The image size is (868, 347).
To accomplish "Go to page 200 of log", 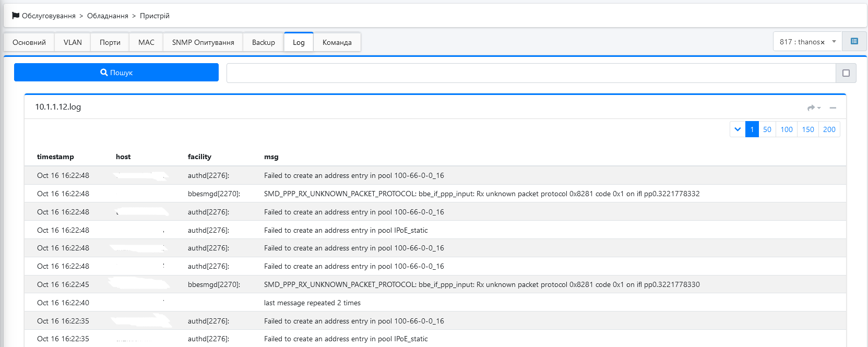I will pos(829,129).
